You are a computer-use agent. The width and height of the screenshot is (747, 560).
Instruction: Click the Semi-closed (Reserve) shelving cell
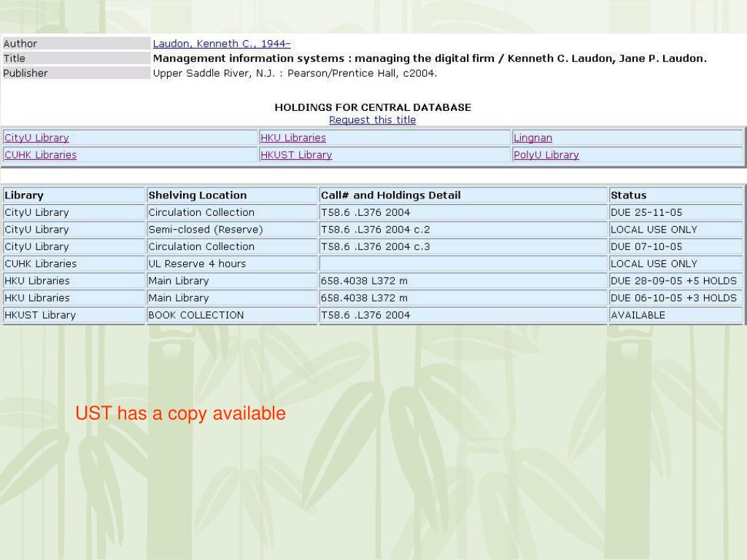coord(232,230)
